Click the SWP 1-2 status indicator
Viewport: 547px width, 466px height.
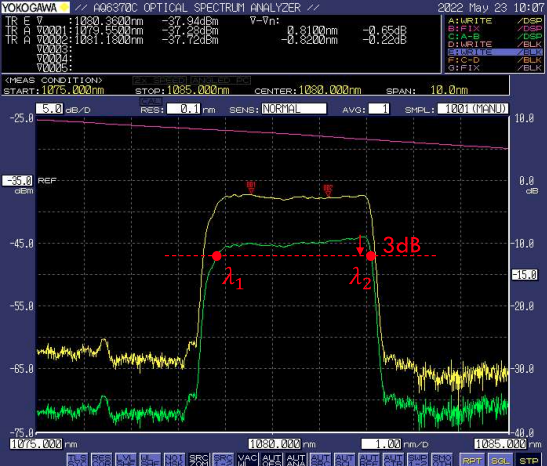pos(417,459)
